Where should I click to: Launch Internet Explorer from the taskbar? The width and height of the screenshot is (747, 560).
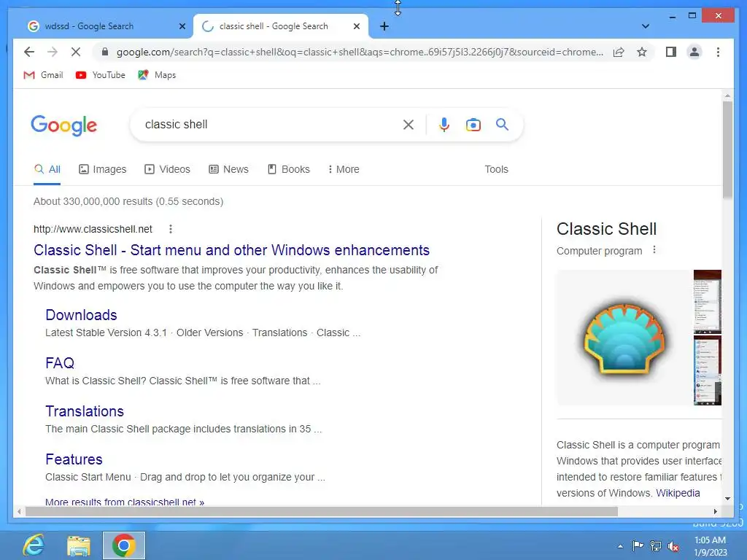(34, 545)
